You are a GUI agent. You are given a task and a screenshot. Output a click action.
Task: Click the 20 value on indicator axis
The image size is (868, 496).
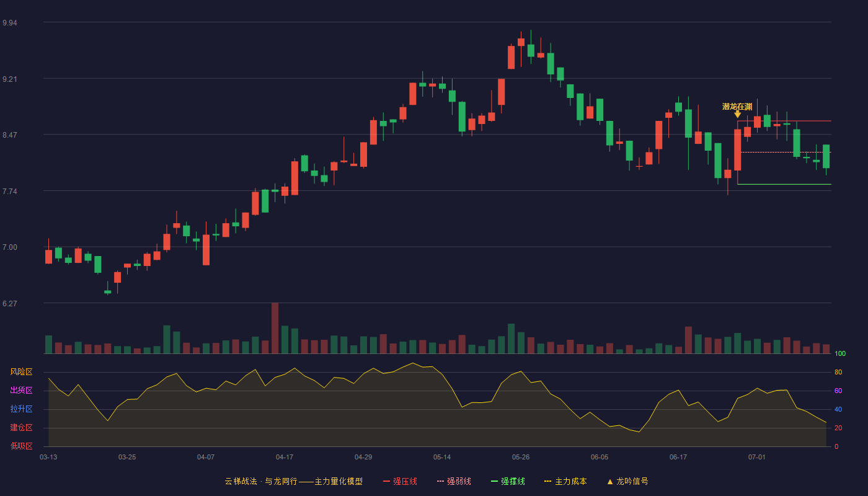[838, 428]
